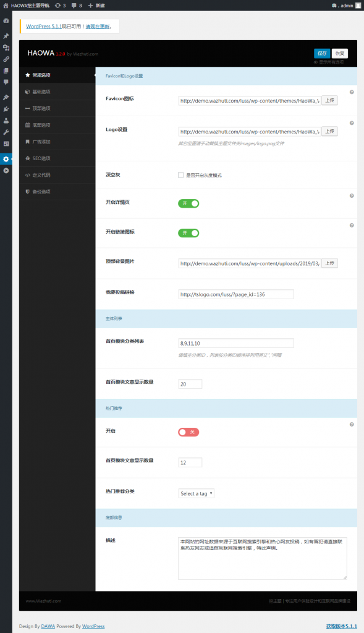Viewport: 364px width, 633px height.
Task: Open the Select a tag dropdown
Action: point(196,493)
